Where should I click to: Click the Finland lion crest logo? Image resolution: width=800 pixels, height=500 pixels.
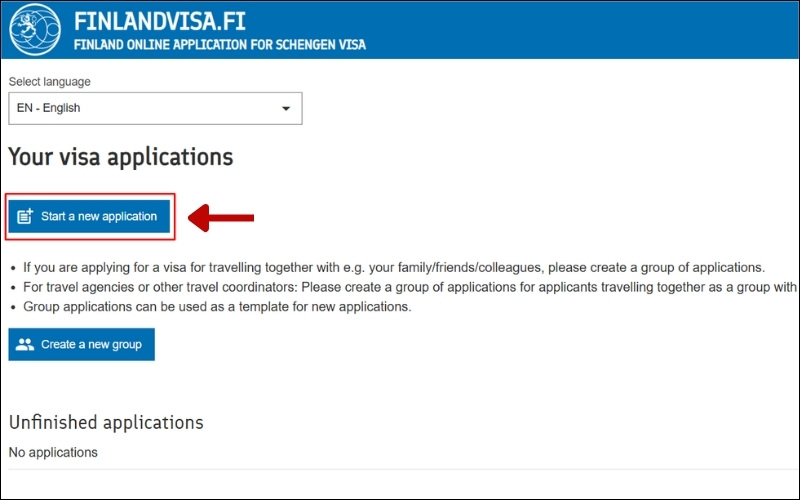pyautogui.click(x=34, y=29)
